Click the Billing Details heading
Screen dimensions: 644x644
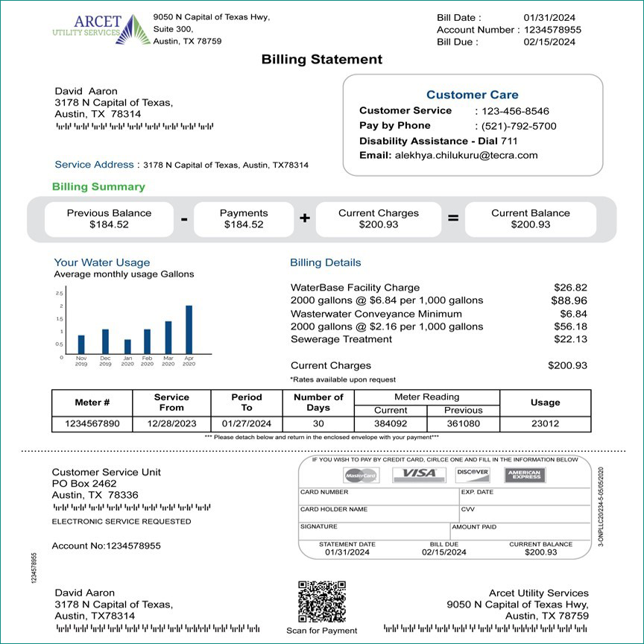[x=326, y=262]
